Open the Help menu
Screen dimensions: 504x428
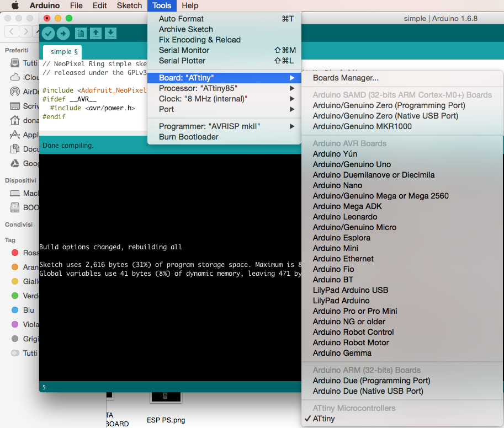point(190,6)
